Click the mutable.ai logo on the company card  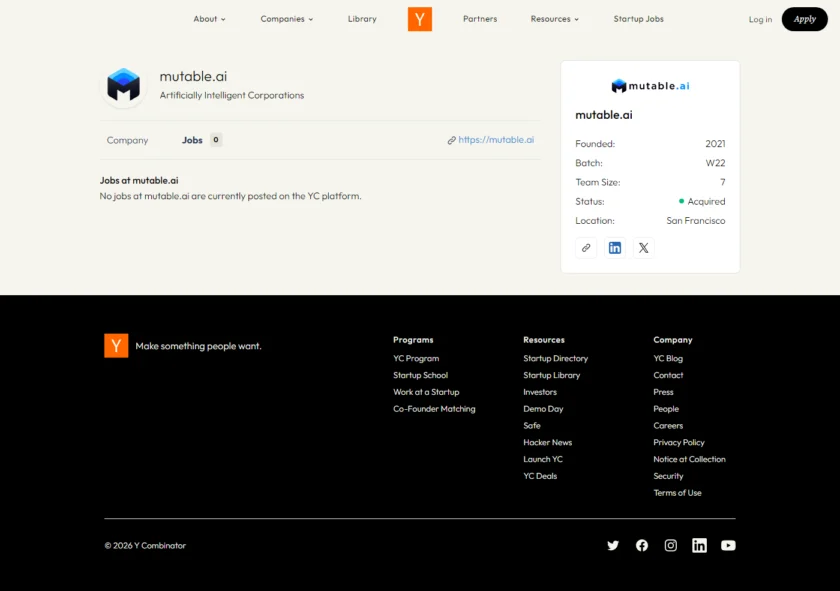pyautogui.click(x=650, y=85)
